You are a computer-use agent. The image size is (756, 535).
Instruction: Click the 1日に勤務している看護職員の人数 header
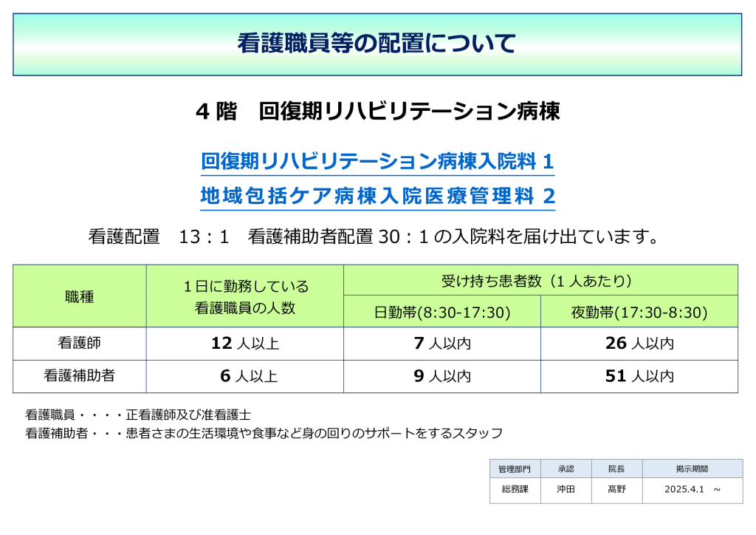coord(245,296)
